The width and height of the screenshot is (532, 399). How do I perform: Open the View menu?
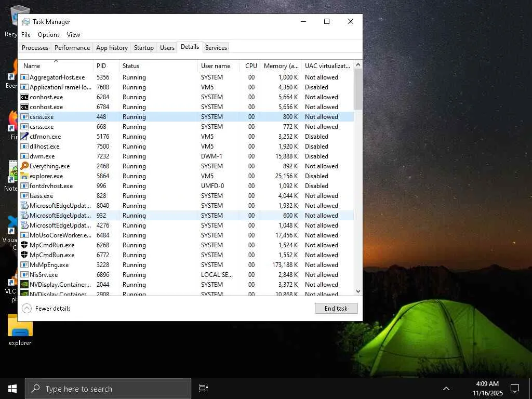[73, 35]
